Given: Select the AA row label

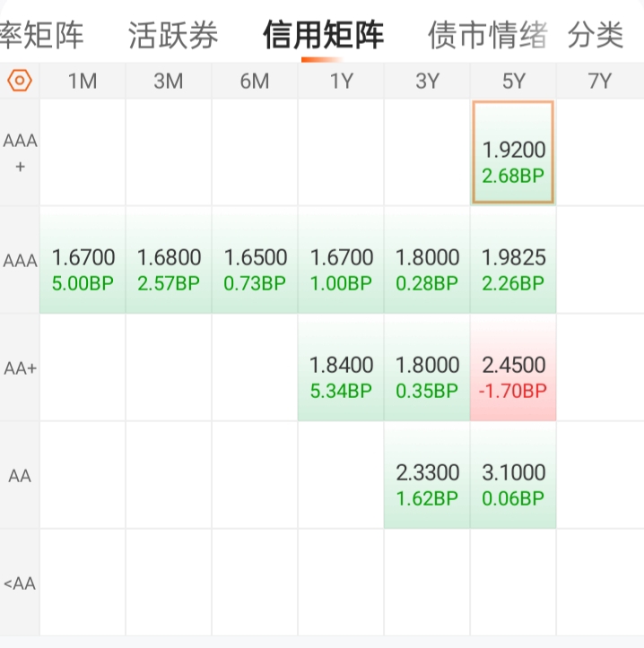Looking at the screenshot, I should tap(20, 476).
